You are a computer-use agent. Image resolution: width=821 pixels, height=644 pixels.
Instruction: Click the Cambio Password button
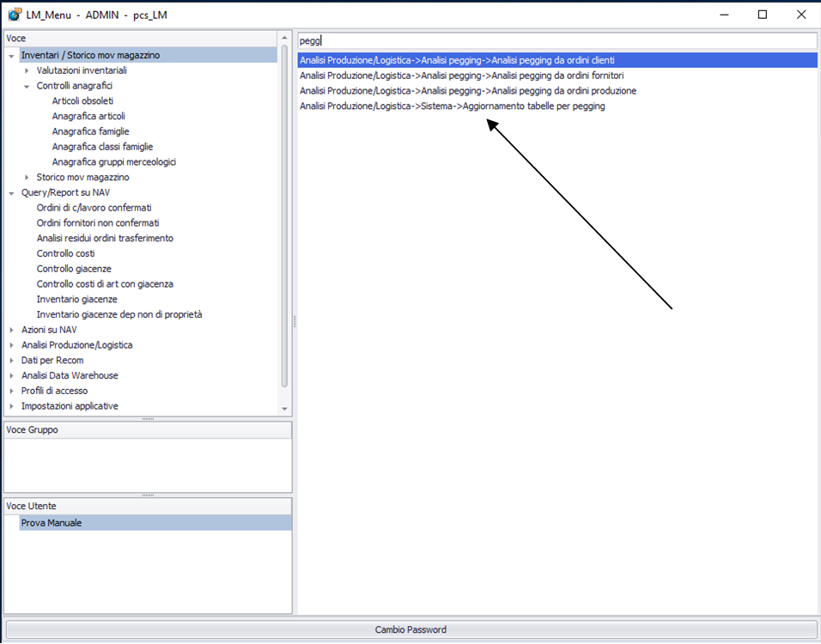pos(410,629)
